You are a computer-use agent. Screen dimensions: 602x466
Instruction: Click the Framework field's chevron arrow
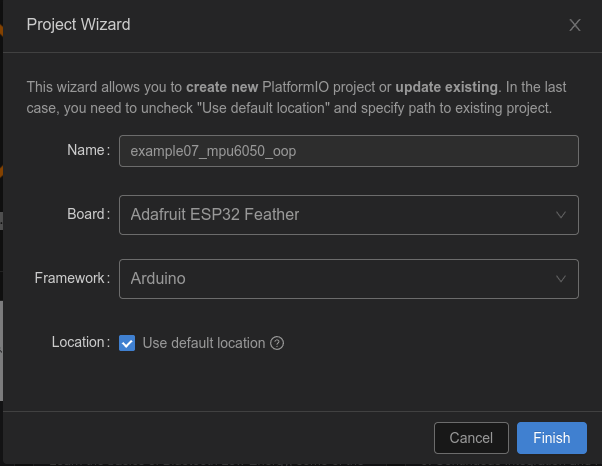click(x=561, y=279)
